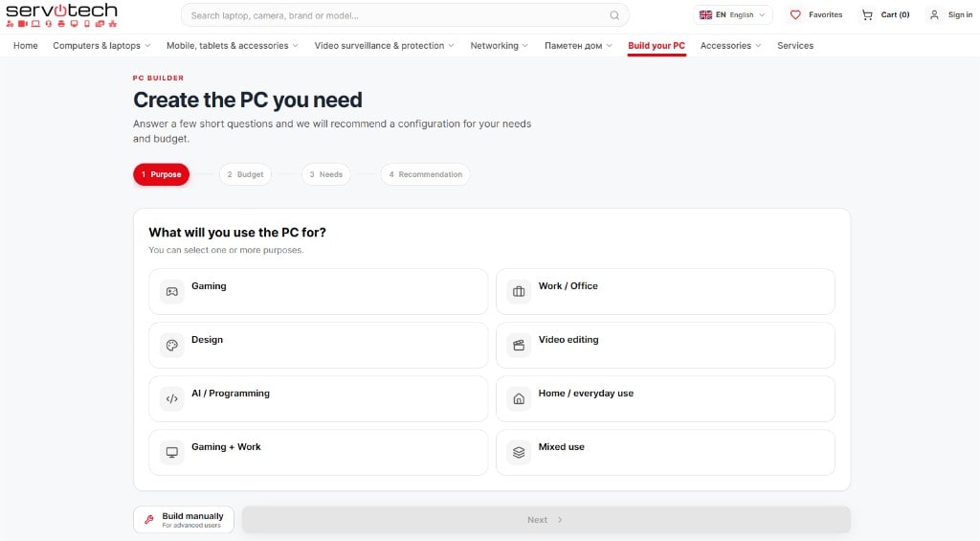Click the Design palette icon
This screenshot has width=980, height=541.
pos(172,346)
